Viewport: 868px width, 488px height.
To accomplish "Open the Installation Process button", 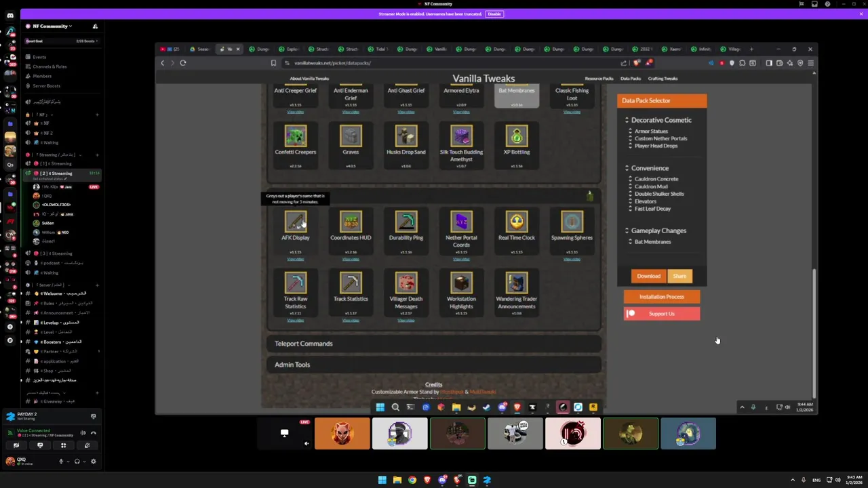I will pos(662,297).
